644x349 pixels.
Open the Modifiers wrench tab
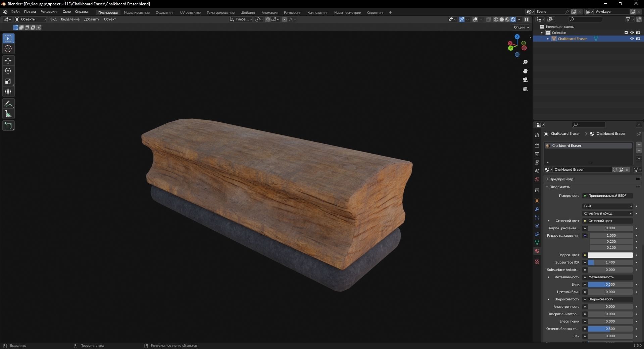pyautogui.click(x=537, y=209)
